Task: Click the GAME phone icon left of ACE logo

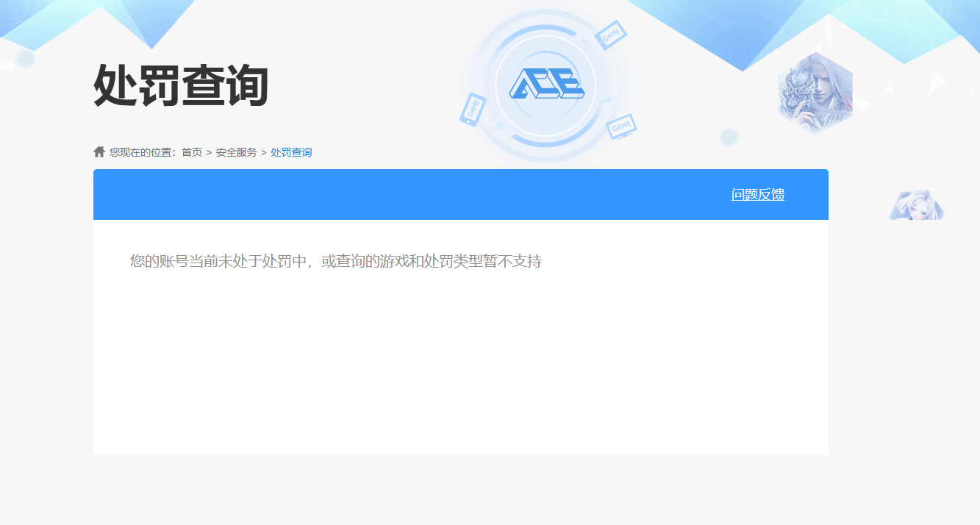Action: tap(472, 109)
